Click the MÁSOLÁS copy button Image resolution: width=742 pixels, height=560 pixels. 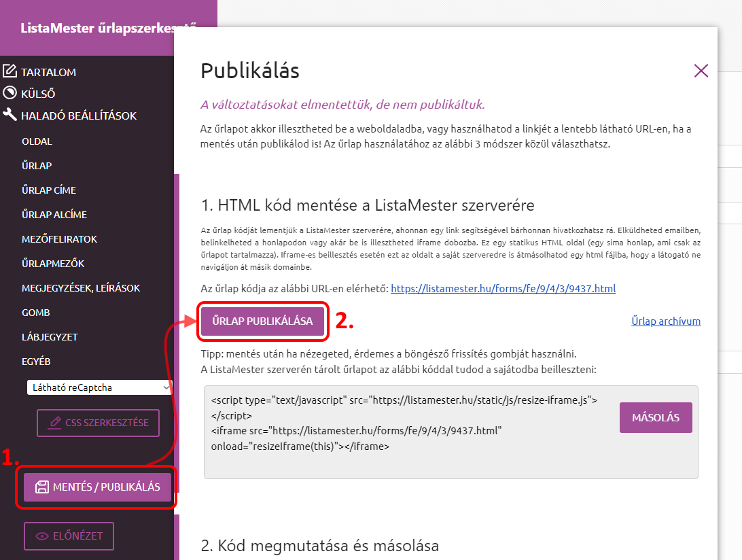point(656,417)
